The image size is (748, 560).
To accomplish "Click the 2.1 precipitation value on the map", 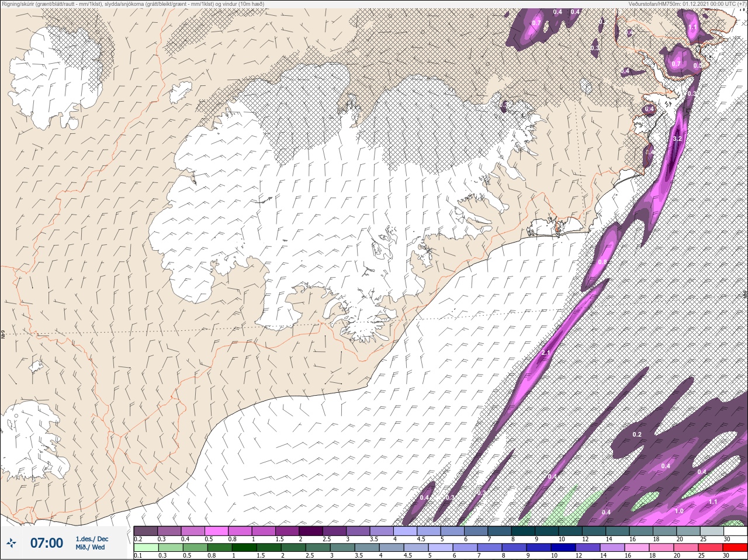I will tap(546, 352).
